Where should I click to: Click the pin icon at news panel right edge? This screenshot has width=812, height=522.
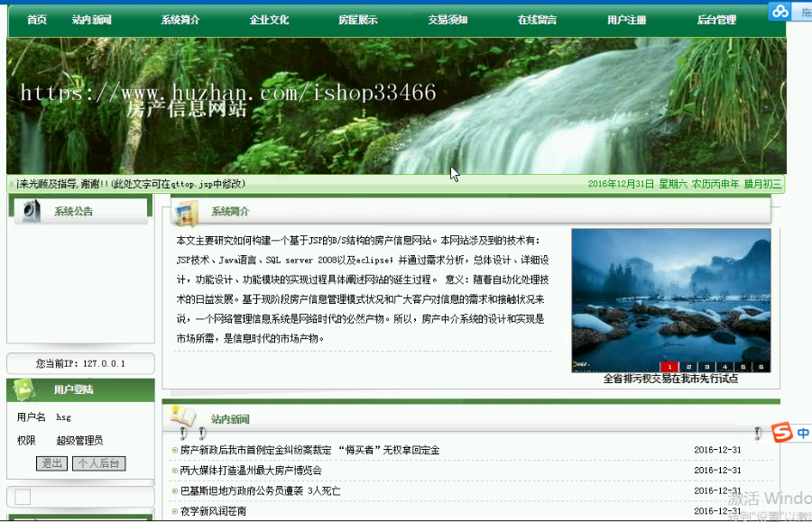tap(755, 431)
